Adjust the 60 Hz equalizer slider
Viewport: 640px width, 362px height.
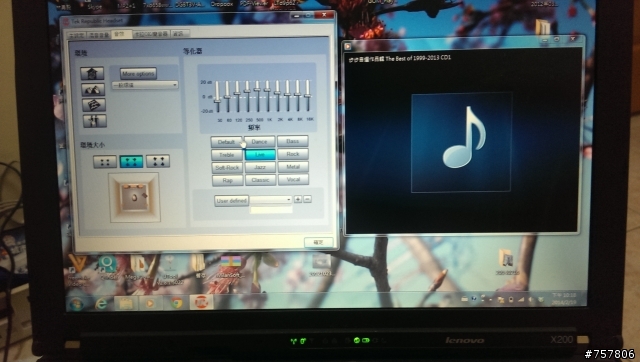pos(227,97)
